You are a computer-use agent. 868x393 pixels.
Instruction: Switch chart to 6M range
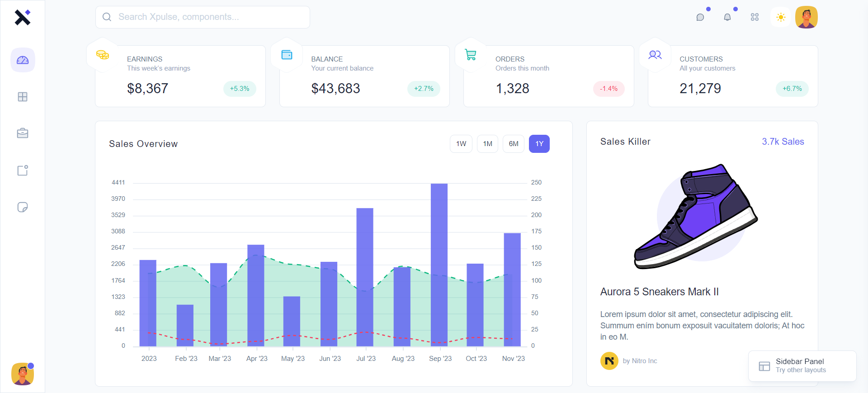click(x=514, y=144)
